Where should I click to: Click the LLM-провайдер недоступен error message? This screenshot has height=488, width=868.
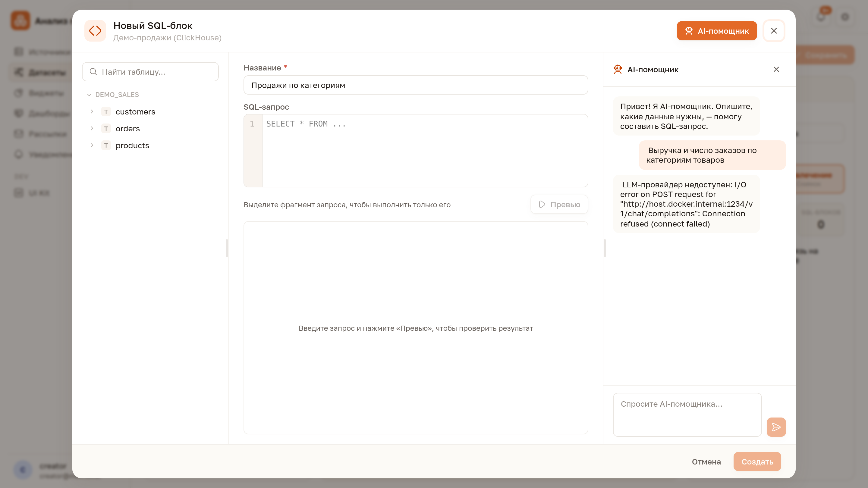click(686, 204)
